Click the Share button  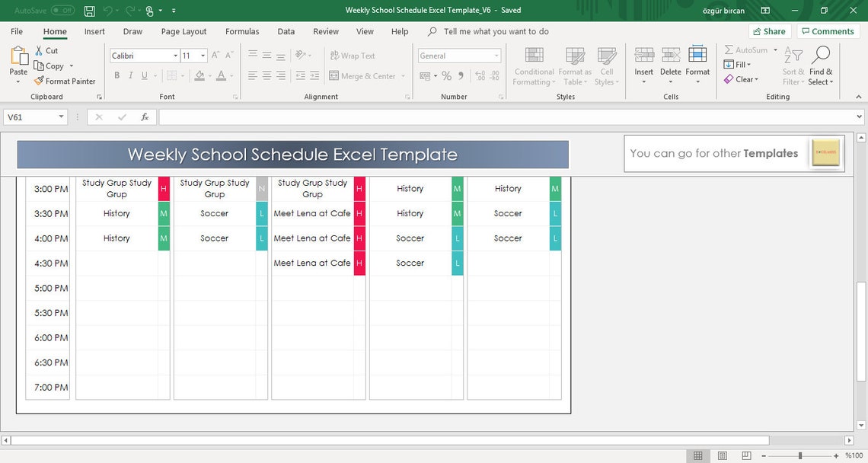pyautogui.click(x=769, y=30)
